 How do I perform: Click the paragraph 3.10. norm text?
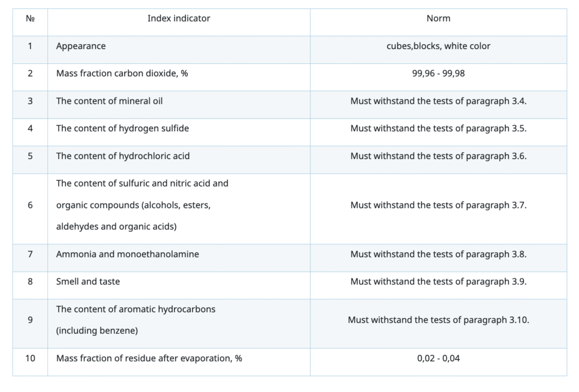(438, 320)
